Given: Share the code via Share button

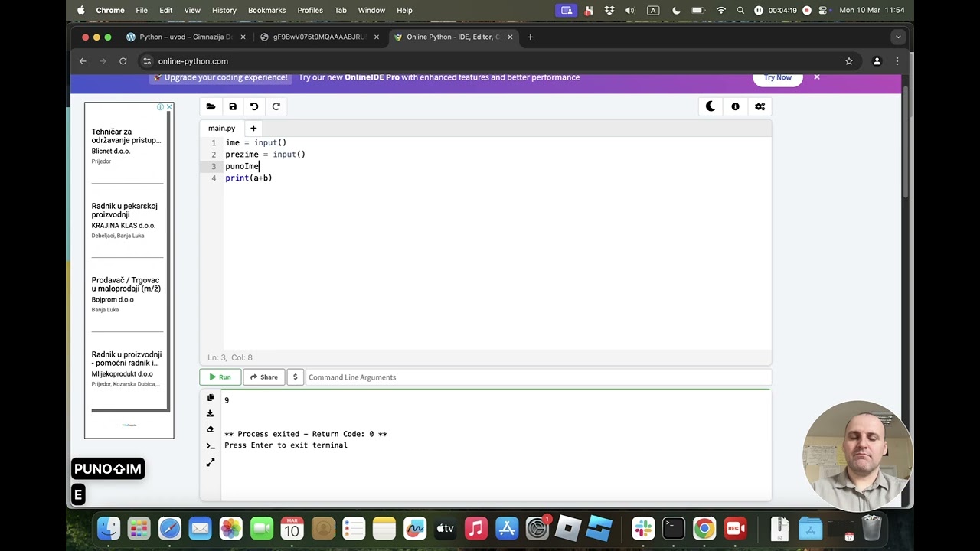Looking at the screenshot, I should 263,377.
